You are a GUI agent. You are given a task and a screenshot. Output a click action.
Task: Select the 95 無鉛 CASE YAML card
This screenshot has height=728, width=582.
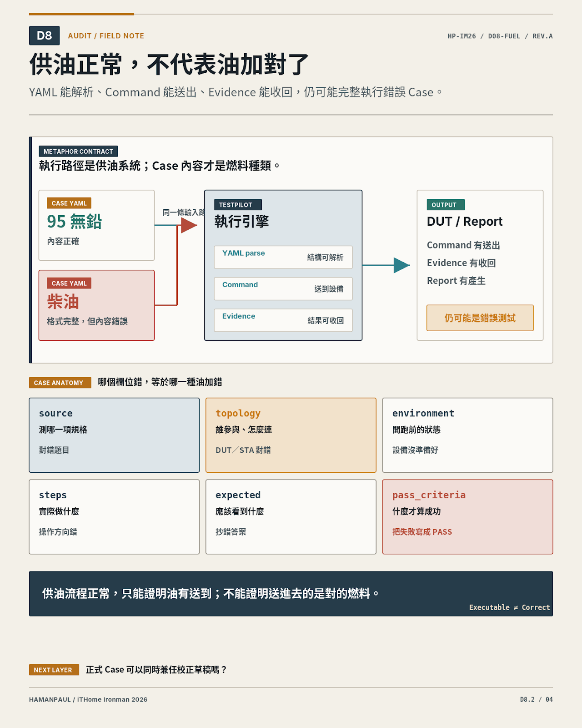click(96, 225)
